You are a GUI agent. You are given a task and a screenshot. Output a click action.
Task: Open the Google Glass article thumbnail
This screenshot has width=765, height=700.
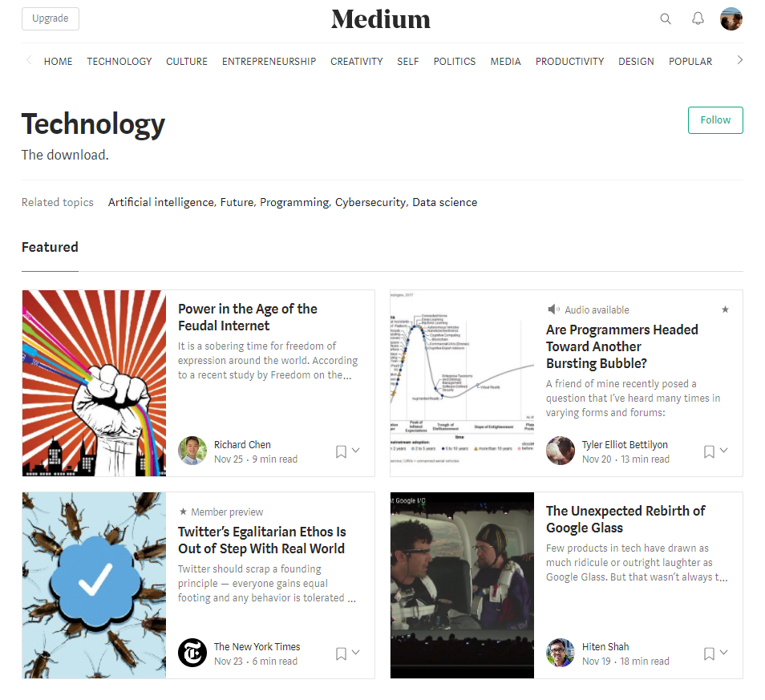point(462,585)
